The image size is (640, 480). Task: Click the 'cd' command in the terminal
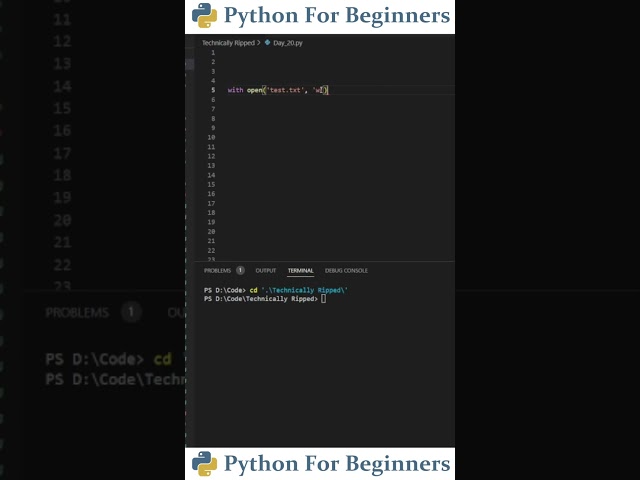[253, 290]
